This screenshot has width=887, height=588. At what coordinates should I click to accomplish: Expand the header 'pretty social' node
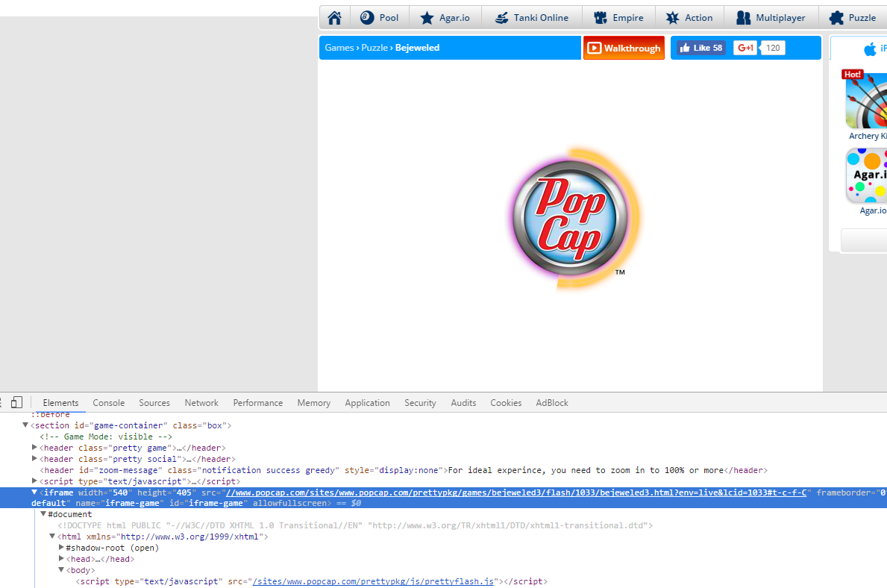click(34, 459)
